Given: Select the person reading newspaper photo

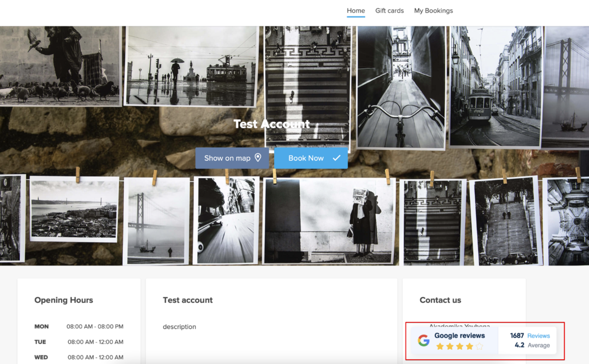Looking at the screenshot, I should point(329,221).
